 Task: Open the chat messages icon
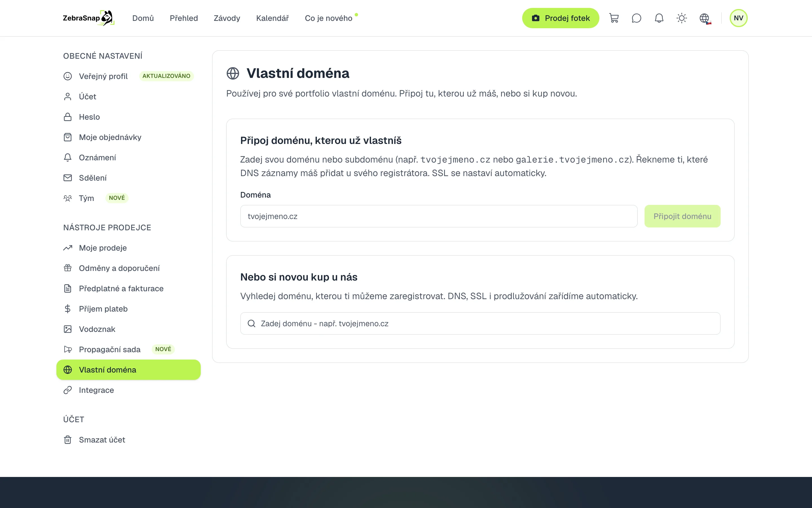637,18
